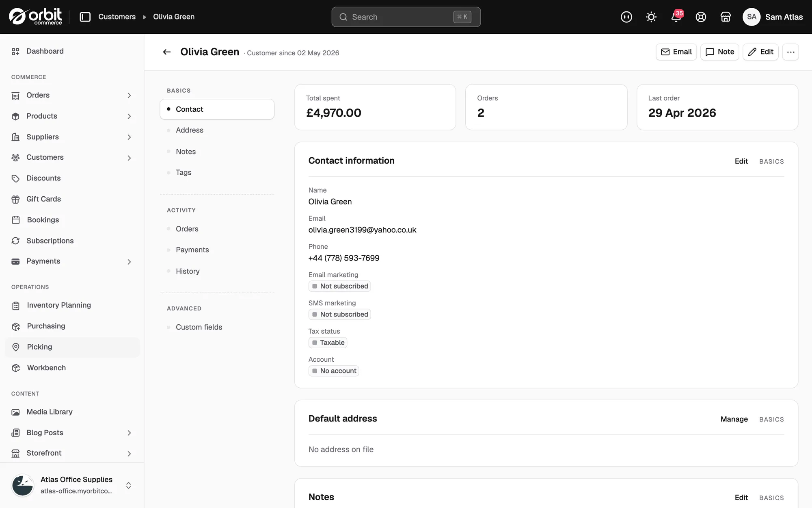Click the Gift Cards gift icon
Image resolution: width=812 pixels, height=508 pixels.
[x=15, y=199]
